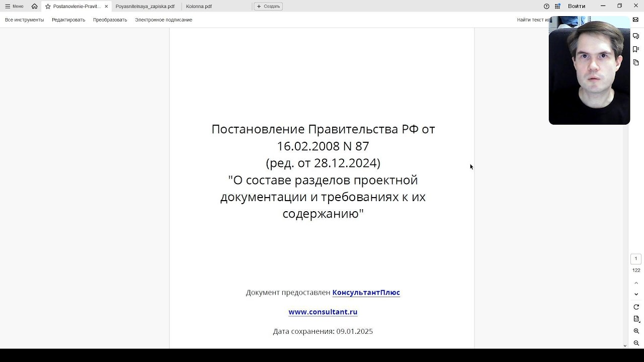Star the Postanovlenie-Pravit document tab
This screenshot has width=644, height=362.
pos(48,7)
